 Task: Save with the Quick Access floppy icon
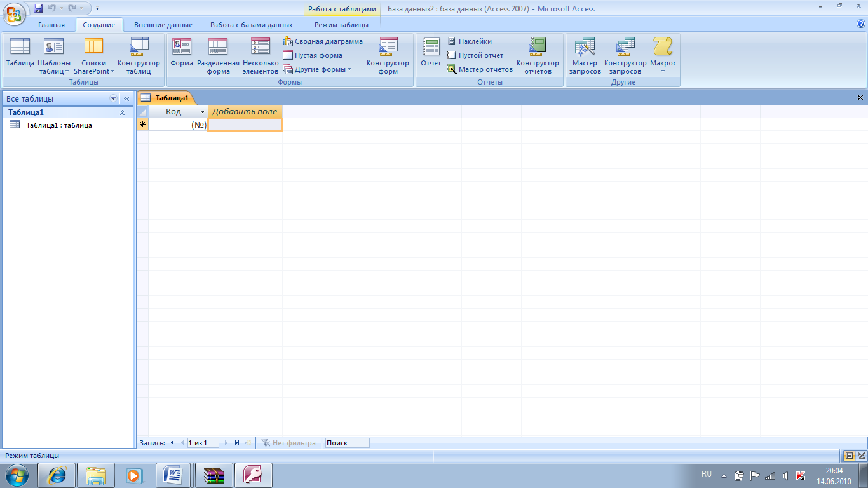[x=38, y=8]
